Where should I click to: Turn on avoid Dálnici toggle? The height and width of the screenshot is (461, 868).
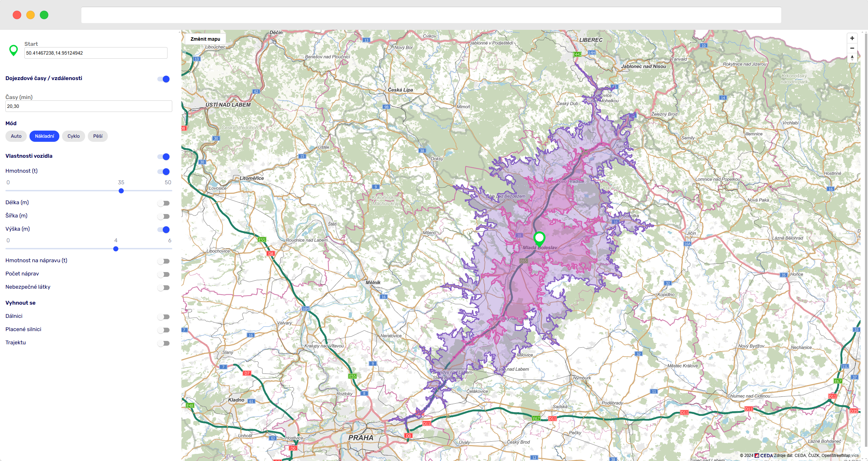(x=164, y=317)
